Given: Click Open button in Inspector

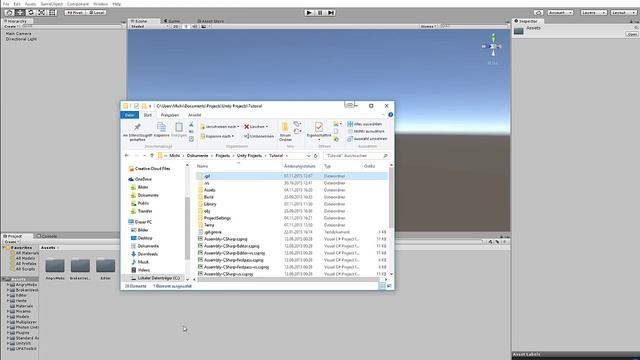Looking at the screenshot, I should pos(631,34).
